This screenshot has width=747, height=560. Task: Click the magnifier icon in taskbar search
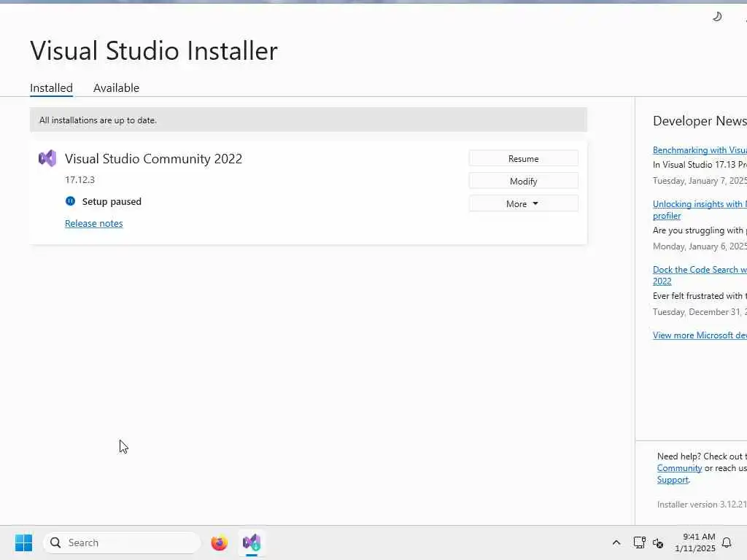55,542
